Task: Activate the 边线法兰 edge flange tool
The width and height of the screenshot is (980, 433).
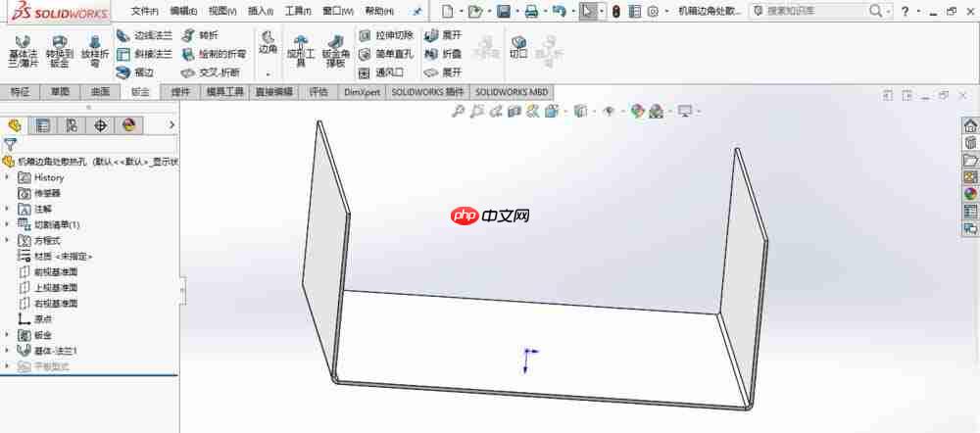Action: [144, 35]
